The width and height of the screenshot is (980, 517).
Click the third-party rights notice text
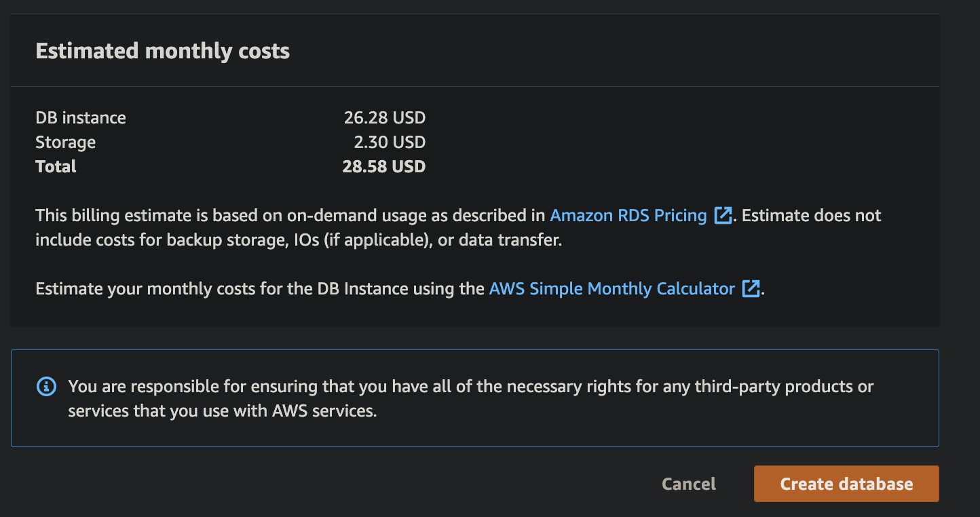click(471, 399)
